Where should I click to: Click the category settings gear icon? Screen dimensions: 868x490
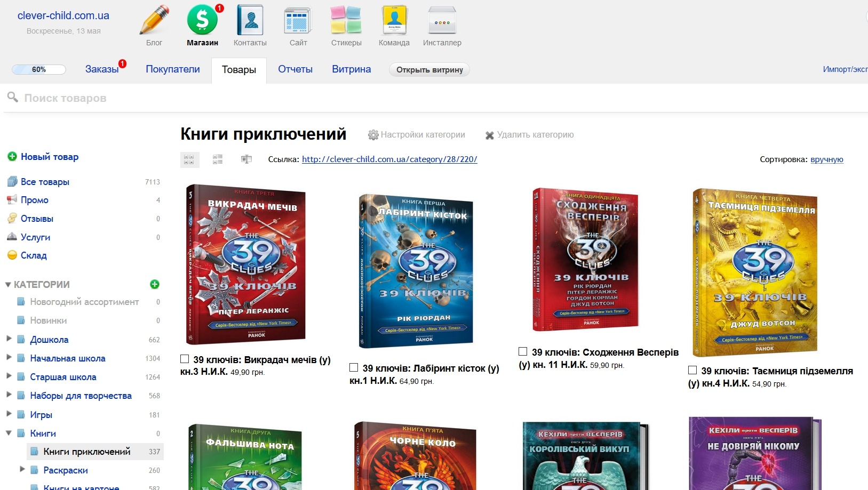(373, 135)
